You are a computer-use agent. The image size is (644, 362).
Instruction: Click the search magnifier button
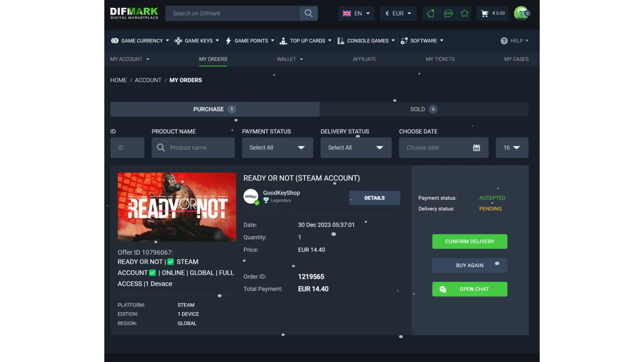pyautogui.click(x=309, y=13)
